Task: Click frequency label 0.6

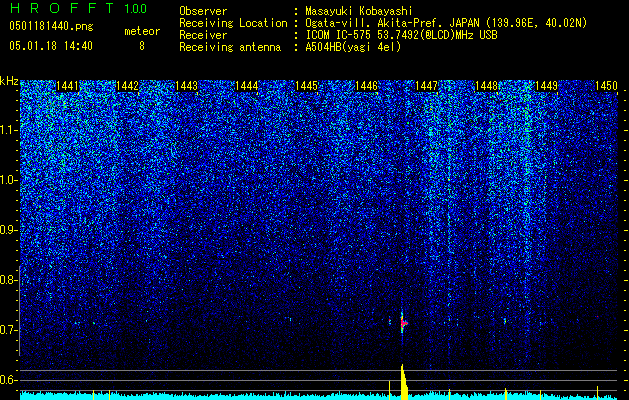Action: tap(7, 380)
